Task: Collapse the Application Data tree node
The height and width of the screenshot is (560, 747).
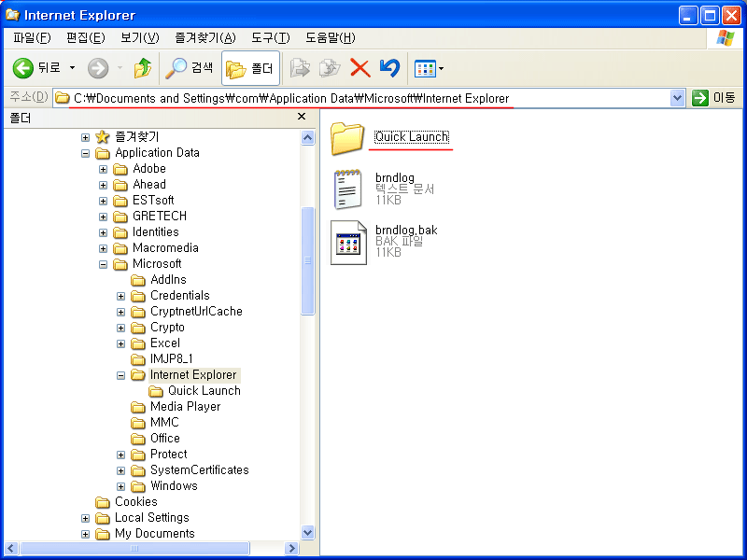Action: click(x=85, y=153)
